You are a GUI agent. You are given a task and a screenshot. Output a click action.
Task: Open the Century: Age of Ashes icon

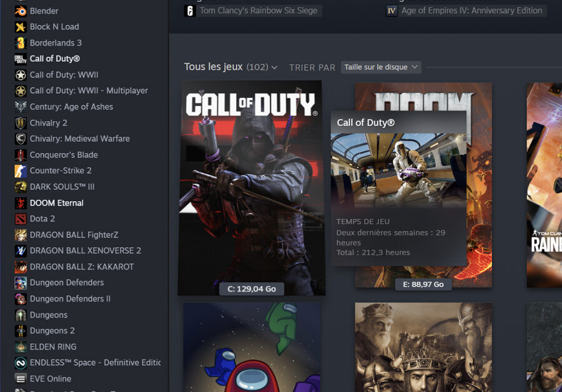[21, 107]
